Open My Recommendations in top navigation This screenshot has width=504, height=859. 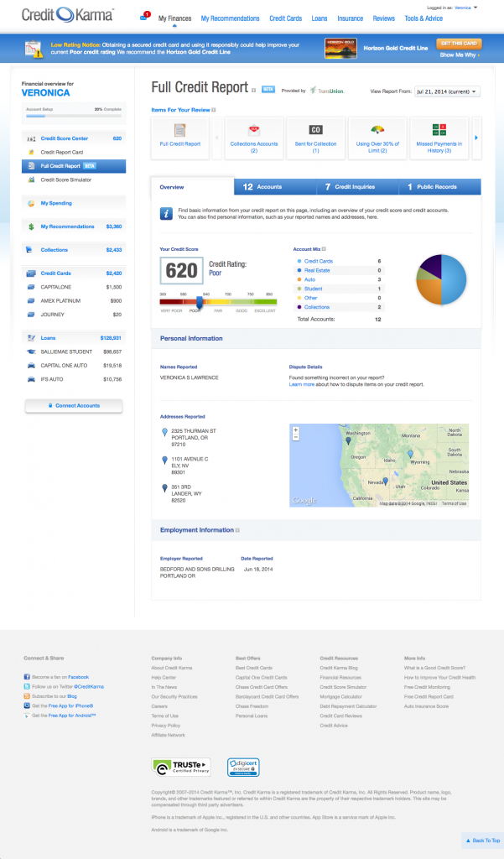click(230, 18)
